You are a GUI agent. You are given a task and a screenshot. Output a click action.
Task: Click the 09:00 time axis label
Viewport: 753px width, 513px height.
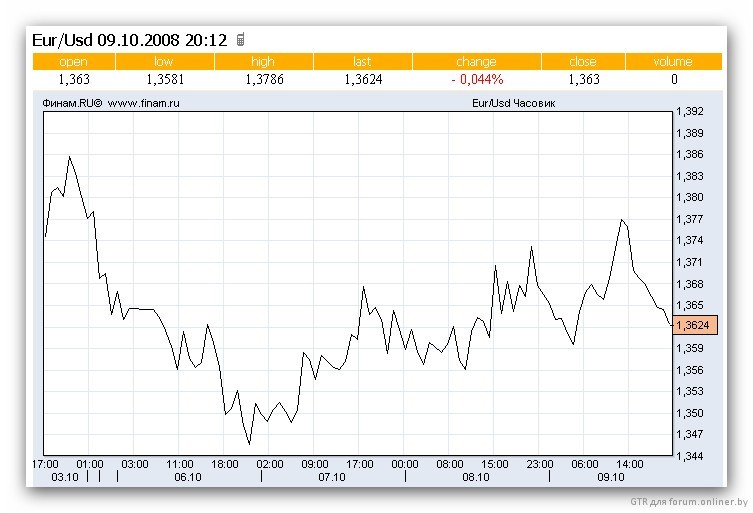[x=315, y=464]
